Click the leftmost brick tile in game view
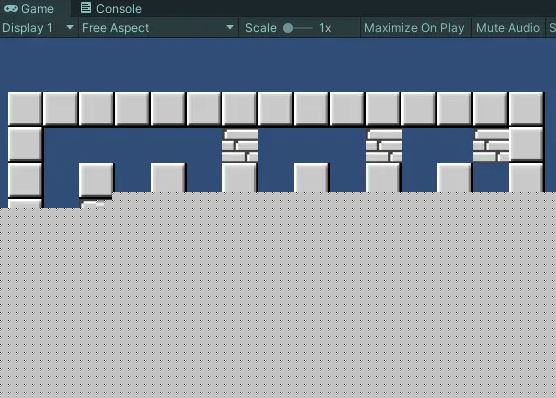Screen dimensions: 556x398 (x=240, y=146)
